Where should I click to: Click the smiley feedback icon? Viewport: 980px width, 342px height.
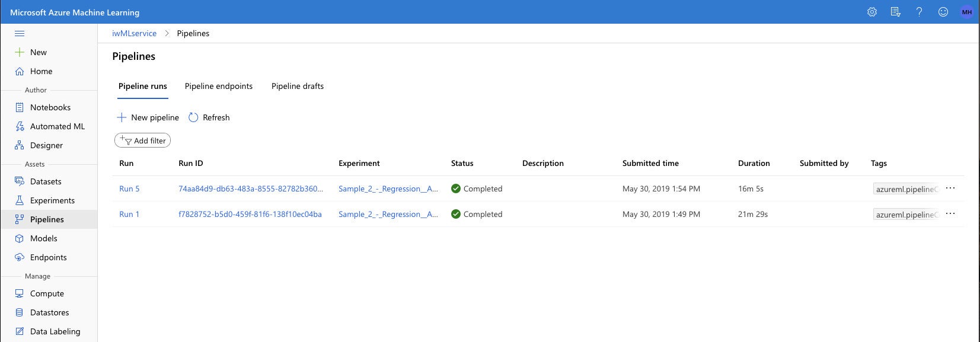(943, 12)
